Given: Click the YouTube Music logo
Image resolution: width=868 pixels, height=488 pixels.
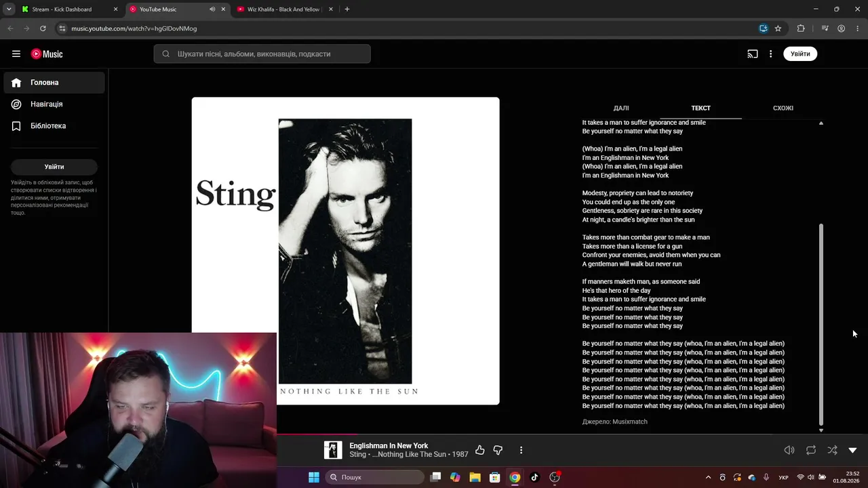Looking at the screenshot, I should tap(47, 54).
